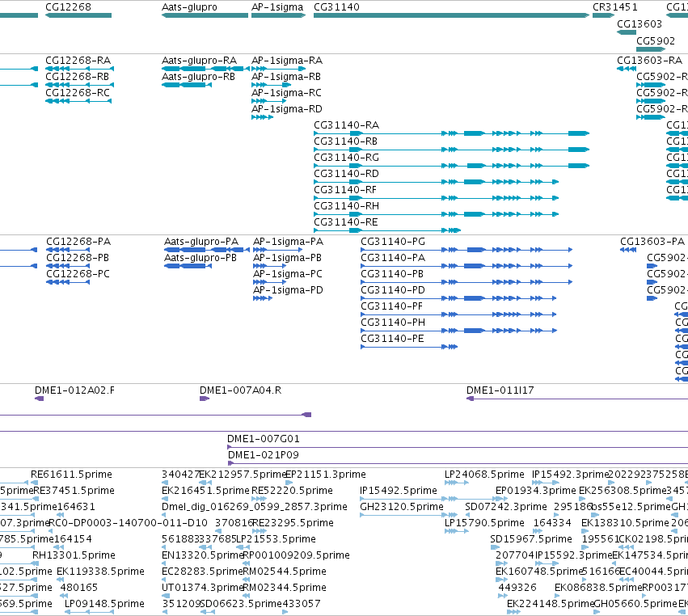Select EST RE52220.5prime label

click(292, 491)
